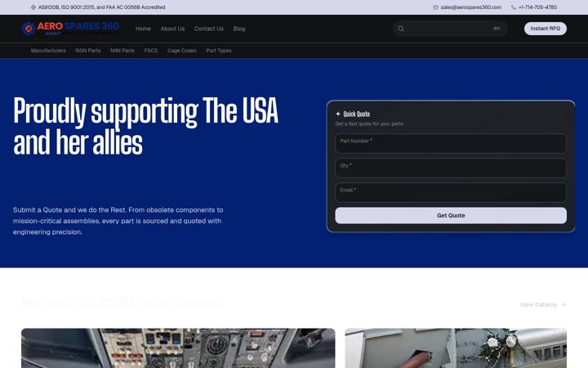The image size is (588, 368).
Task: Click the arrow next to View Catalog
Action: [563, 304]
